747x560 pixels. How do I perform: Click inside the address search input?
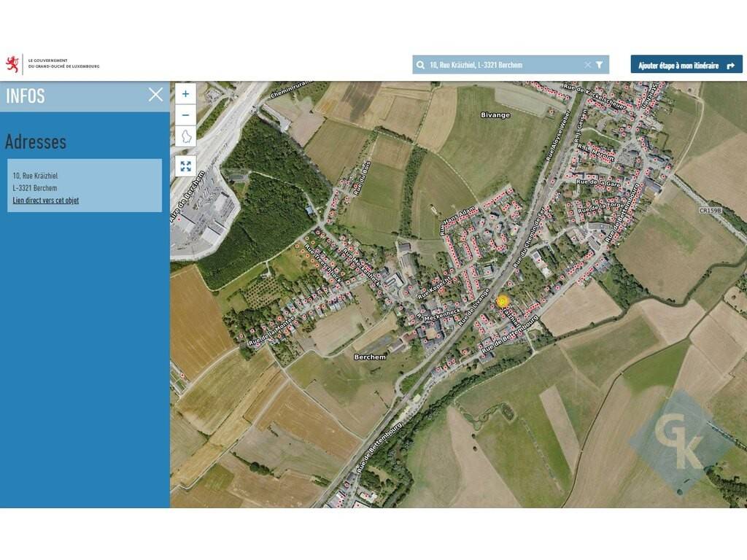pyautogui.click(x=503, y=65)
